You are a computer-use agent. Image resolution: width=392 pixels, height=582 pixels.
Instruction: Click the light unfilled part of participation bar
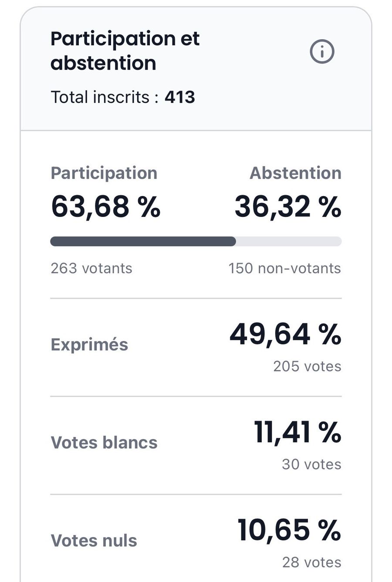288,241
